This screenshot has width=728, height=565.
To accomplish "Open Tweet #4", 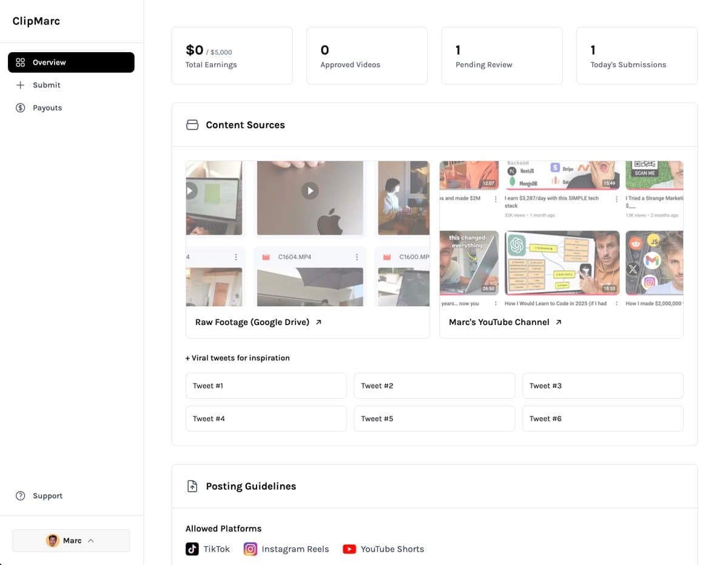I will [266, 419].
